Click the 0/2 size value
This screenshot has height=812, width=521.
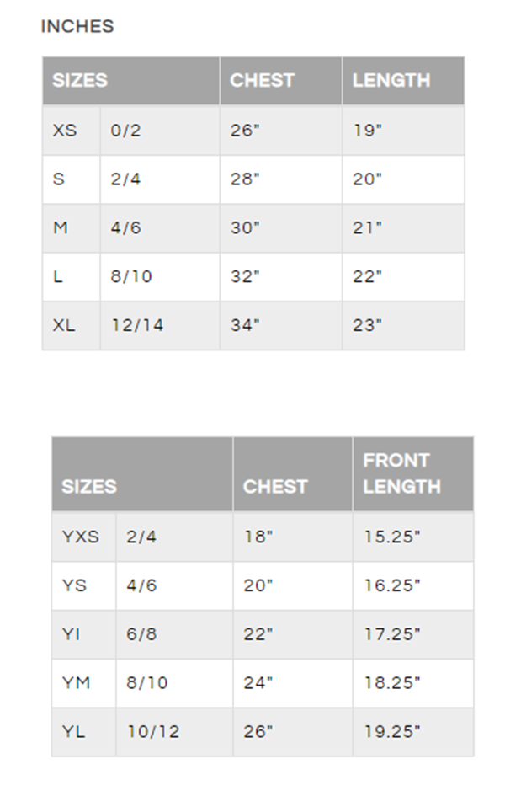coord(125,130)
